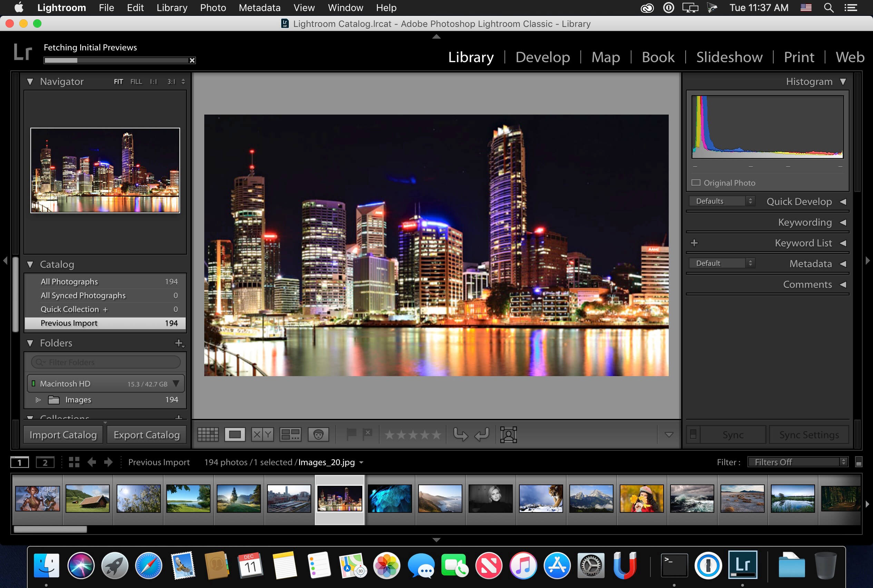The width and height of the screenshot is (873, 588).
Task: Toggle the Original Photo checkbox
Action: click(697, 183)
